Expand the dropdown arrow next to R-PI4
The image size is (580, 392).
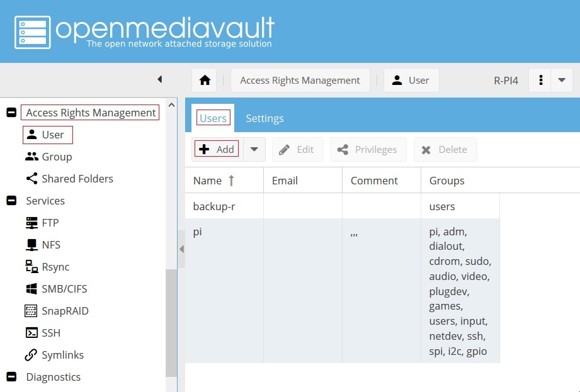(x=561, y=81)
